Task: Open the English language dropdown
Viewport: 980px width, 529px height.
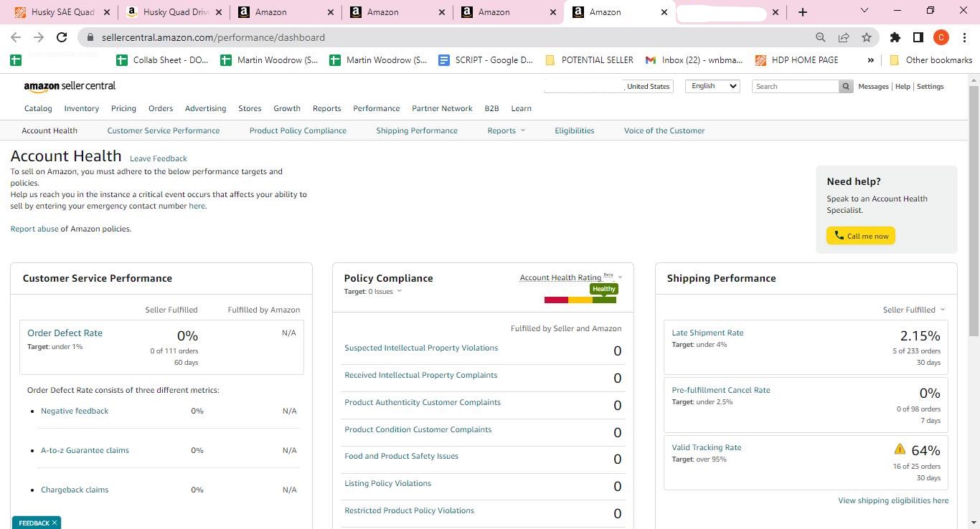Action: pyautogui.click(x=712, y=86)
